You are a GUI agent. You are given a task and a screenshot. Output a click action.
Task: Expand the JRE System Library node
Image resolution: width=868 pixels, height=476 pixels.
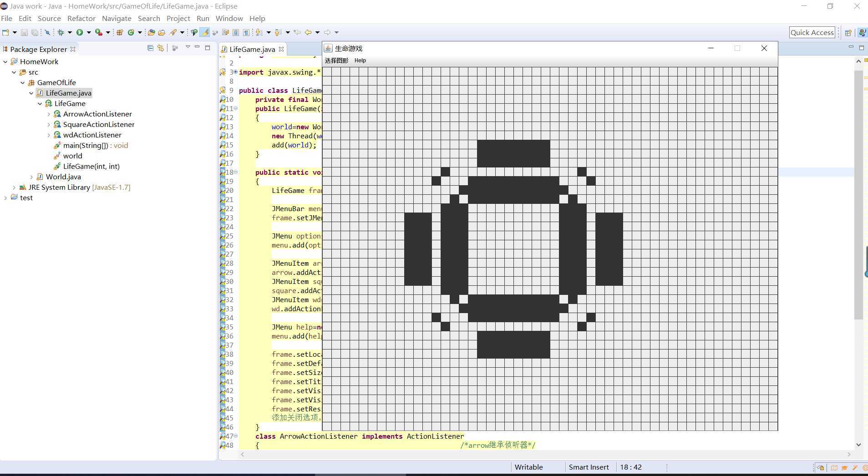14,187
